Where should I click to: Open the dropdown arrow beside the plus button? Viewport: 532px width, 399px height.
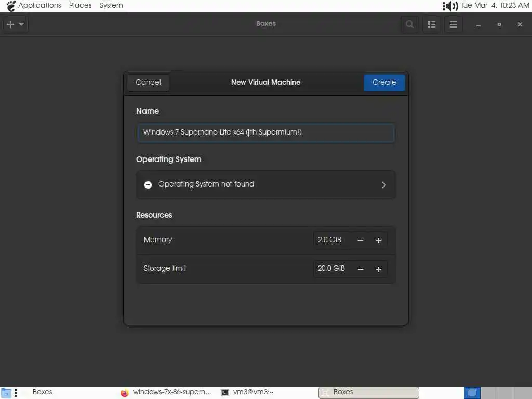tap(21, 24)
